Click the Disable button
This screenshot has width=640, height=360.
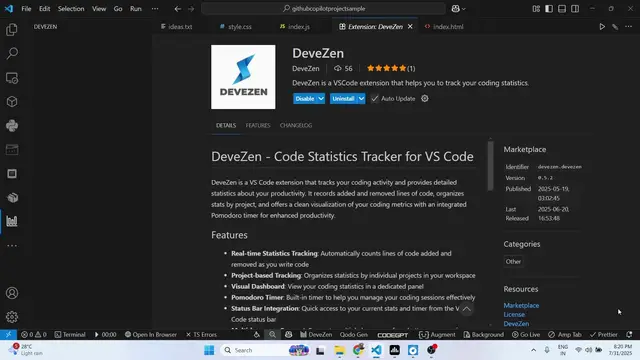[x=304, y=98]
